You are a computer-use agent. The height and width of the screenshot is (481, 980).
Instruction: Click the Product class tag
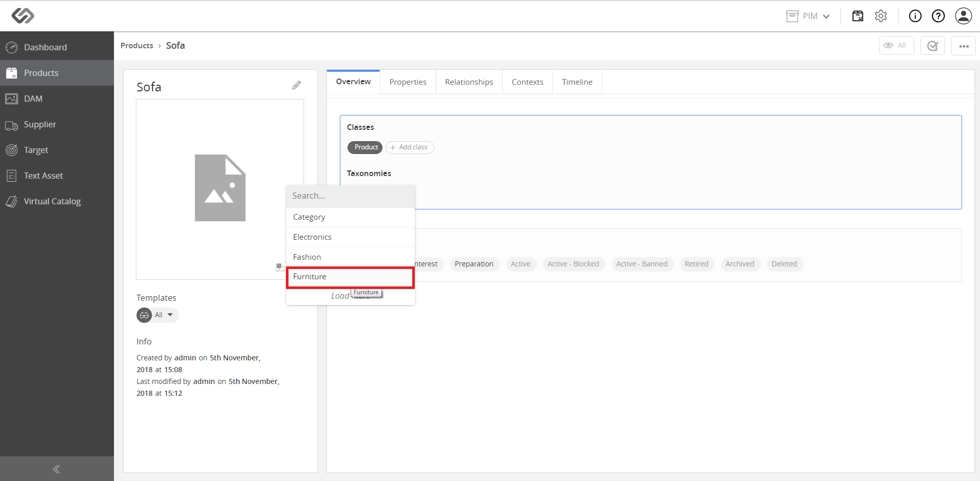pos(366,147)
